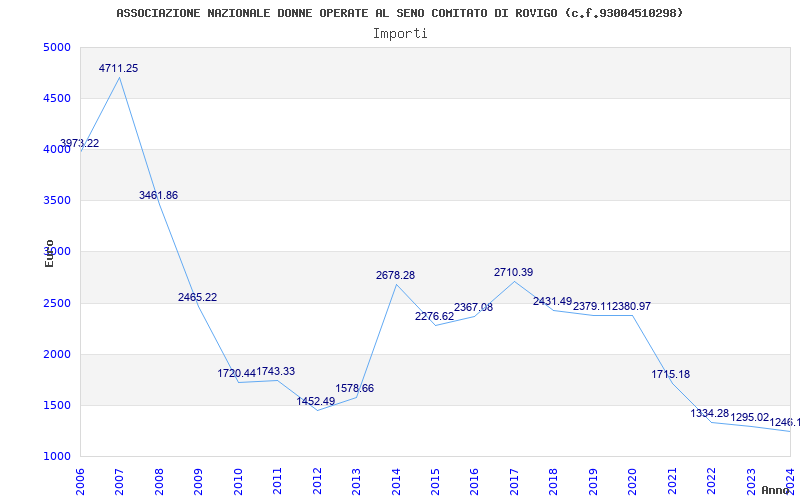
Task: Select the 3461.86 data point label
Action: click(158, 195)
